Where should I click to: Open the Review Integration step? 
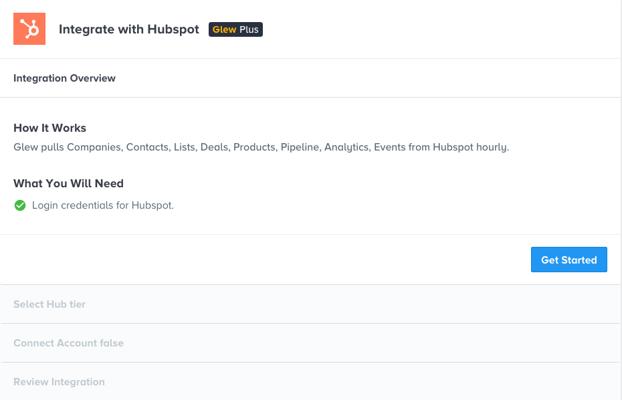tap(310, 382)
